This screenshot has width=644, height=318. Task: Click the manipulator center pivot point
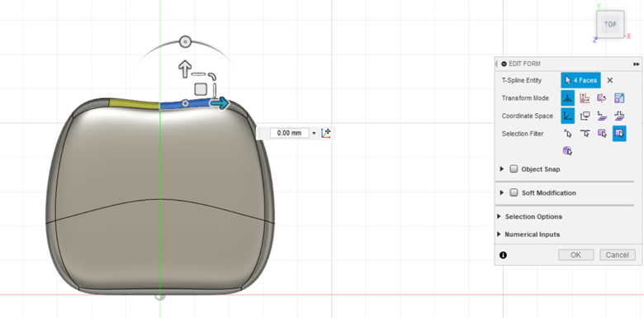185,103
